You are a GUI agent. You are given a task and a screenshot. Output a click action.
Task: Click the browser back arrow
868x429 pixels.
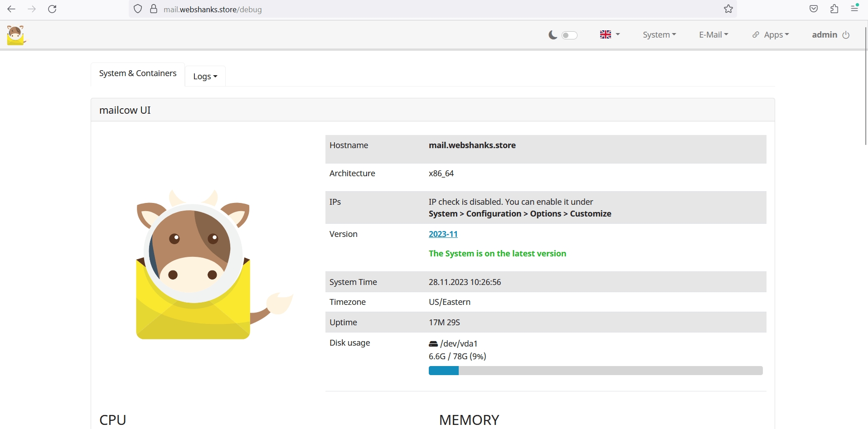click(x=11, y=9)
